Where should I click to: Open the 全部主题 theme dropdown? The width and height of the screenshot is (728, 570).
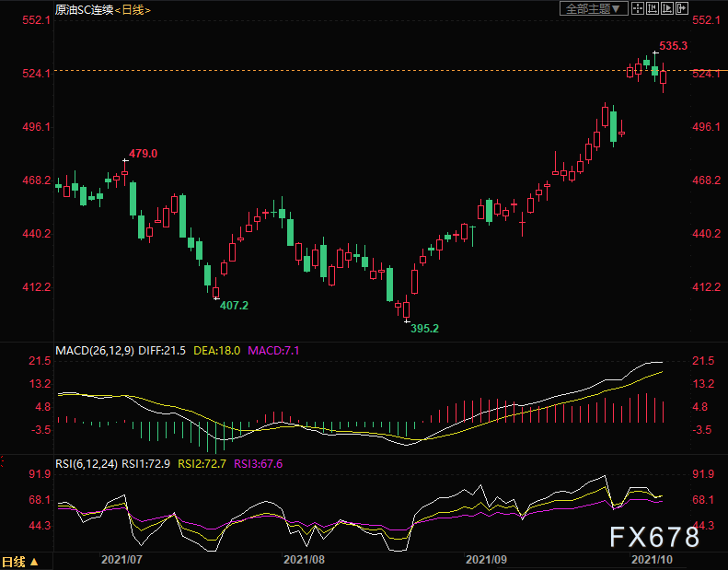tap(594, 9)
